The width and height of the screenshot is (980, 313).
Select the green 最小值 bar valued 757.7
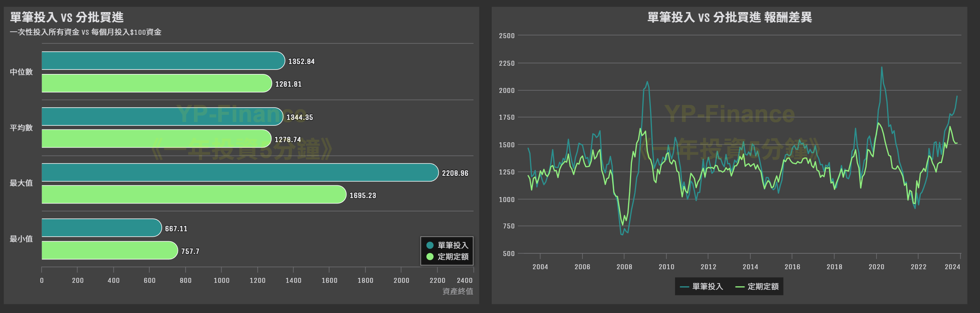109,251
